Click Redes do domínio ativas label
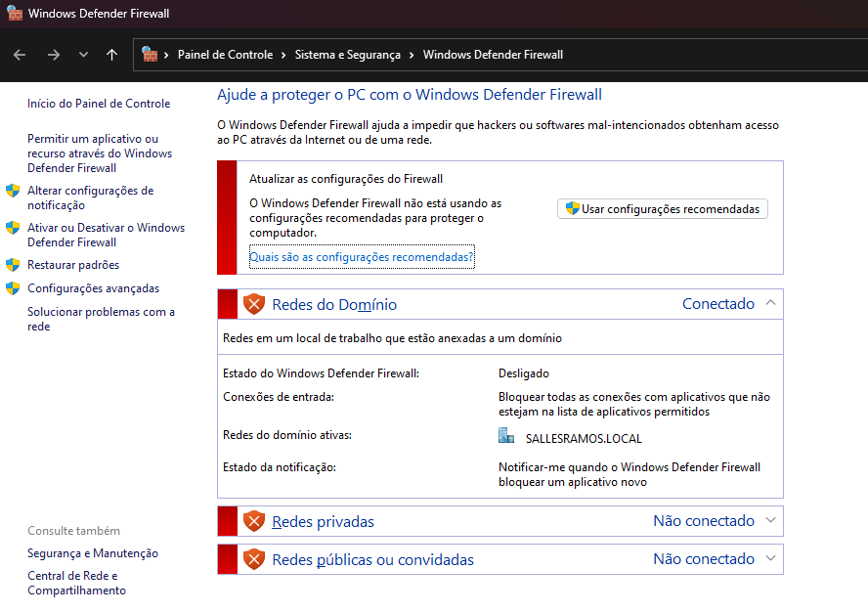Image resolution: width=868 pixels, height=613 pixels. [x=287, y=435]
